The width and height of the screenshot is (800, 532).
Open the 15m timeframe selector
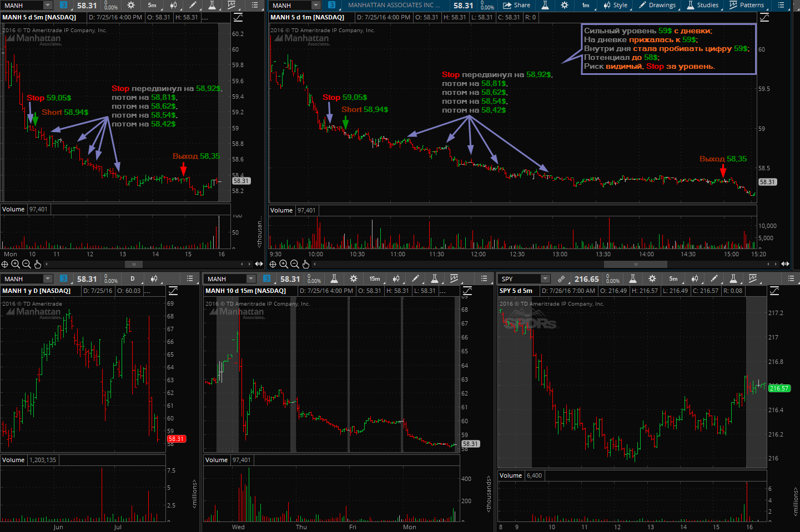click(375, 278)
